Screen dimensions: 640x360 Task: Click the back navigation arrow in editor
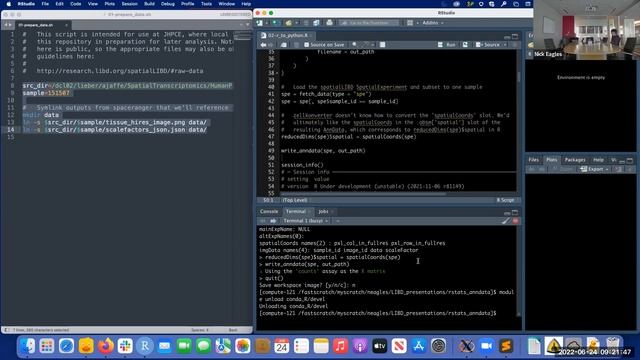pyautogui.click(x=263, y=44)
